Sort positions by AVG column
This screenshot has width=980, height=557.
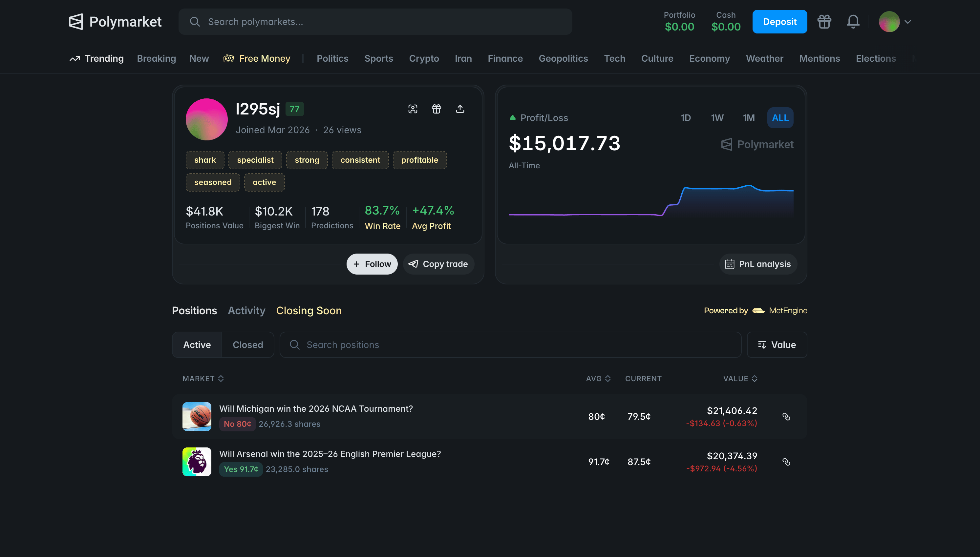(x=598, y=379)
